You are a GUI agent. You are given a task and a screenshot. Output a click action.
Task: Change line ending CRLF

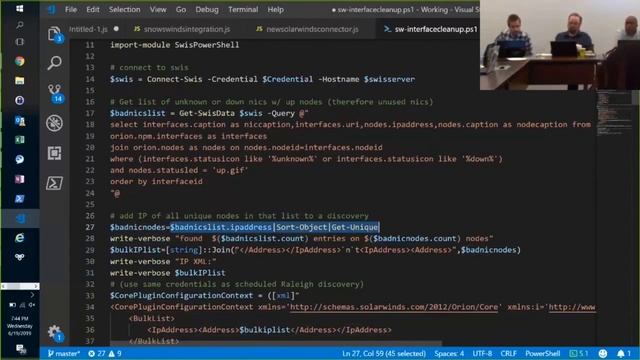[x=509, y=353]
